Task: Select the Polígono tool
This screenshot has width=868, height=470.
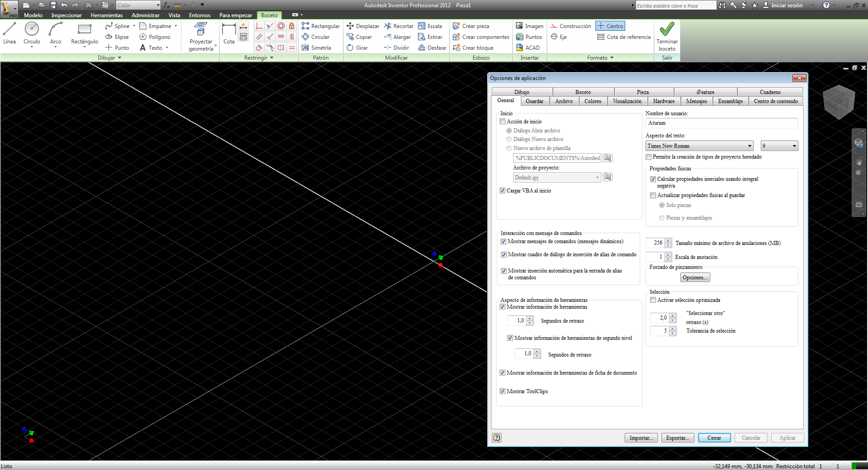Action: point(155,37)
